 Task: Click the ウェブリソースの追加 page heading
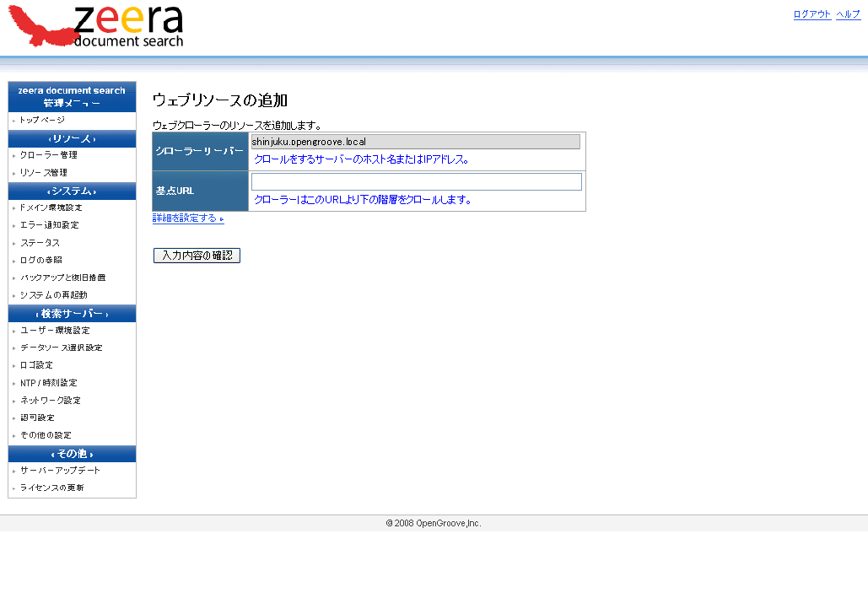pos(220,100)
